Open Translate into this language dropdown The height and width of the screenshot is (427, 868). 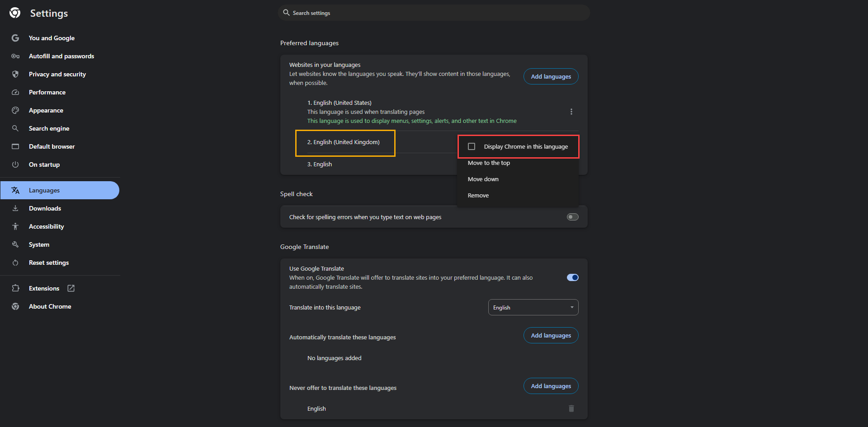533,307
